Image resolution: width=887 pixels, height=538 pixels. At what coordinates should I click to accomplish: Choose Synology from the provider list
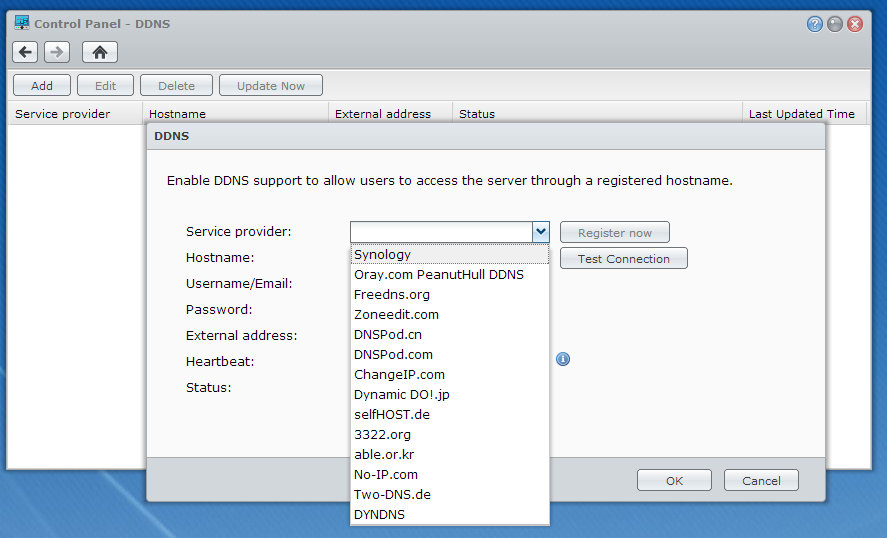point(450,254)
